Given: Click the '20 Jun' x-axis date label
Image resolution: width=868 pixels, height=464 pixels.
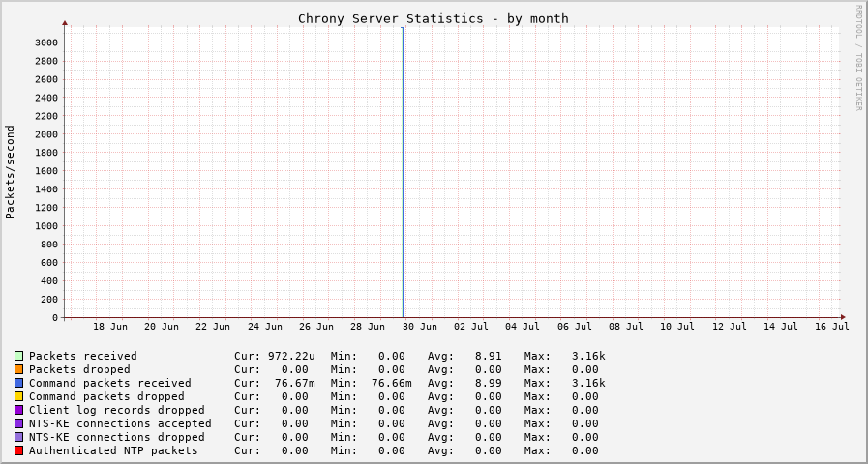Looking at the screenshot, I should 162,327.
